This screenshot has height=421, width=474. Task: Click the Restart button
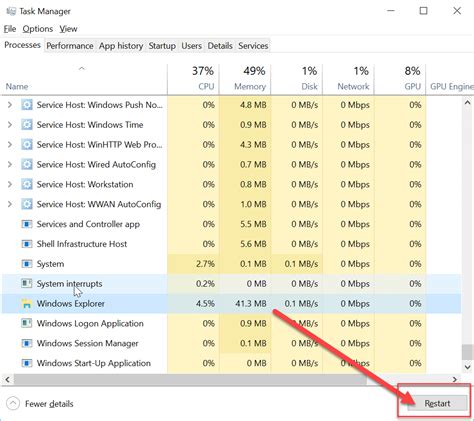[x=437, y=403]
